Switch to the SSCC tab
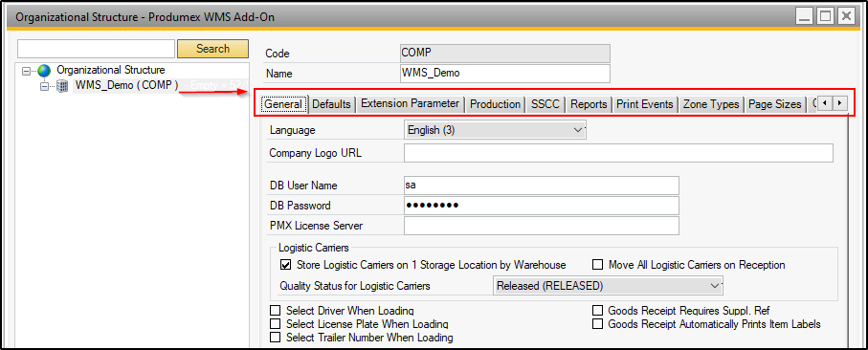The image size is (868, 350). (x=545, y=104)
